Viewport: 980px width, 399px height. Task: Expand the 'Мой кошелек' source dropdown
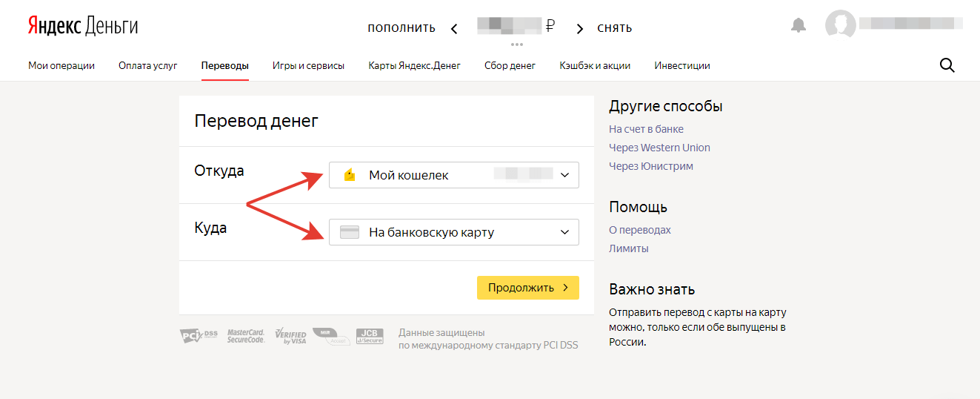pyautogui.click(x=453, y=175)
